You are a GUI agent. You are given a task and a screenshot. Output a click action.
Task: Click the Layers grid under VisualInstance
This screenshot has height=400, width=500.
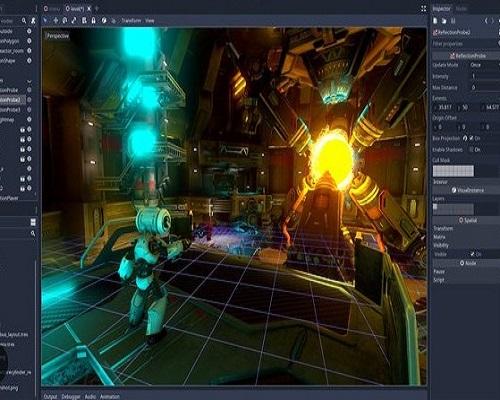(x=453, y=209)
